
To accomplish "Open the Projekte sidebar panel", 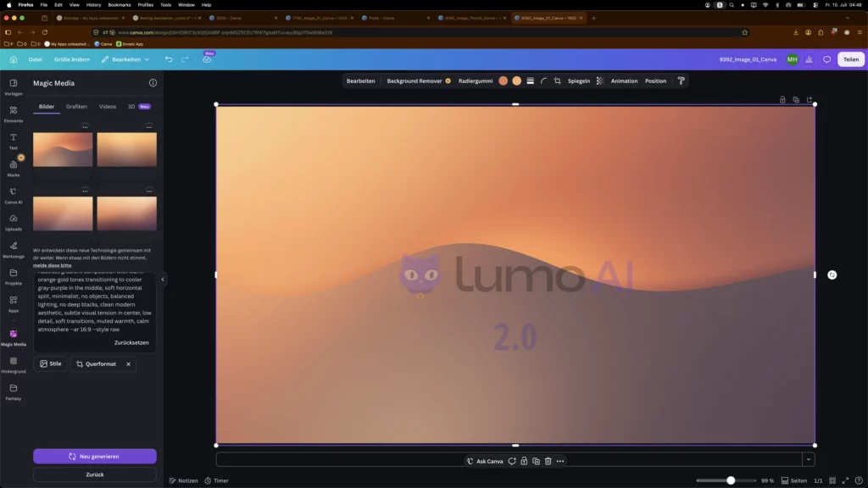I will [14, 277].
